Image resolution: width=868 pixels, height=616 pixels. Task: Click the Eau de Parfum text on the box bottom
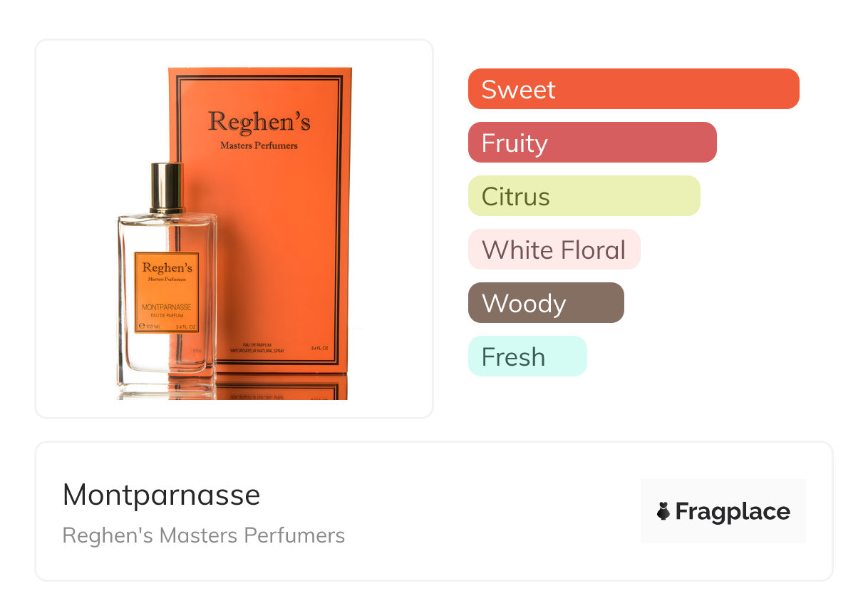(257, 346)
